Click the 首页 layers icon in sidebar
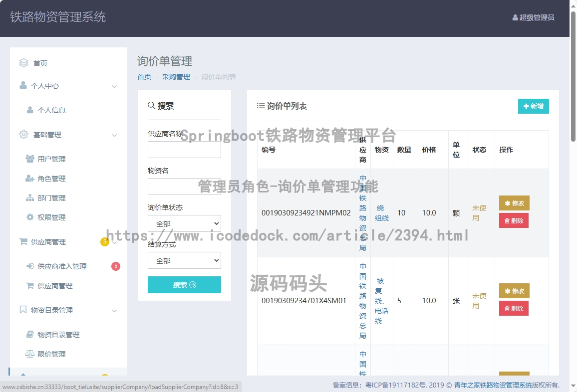Screen dimensions: 577x392 click(x=23, y=63)
